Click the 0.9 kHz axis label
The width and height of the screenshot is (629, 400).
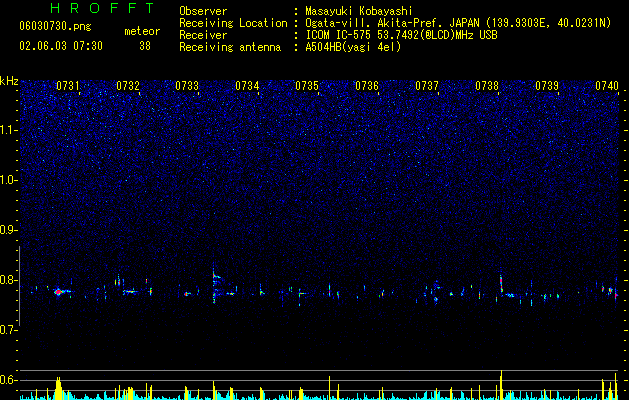(x=9, y=230)
